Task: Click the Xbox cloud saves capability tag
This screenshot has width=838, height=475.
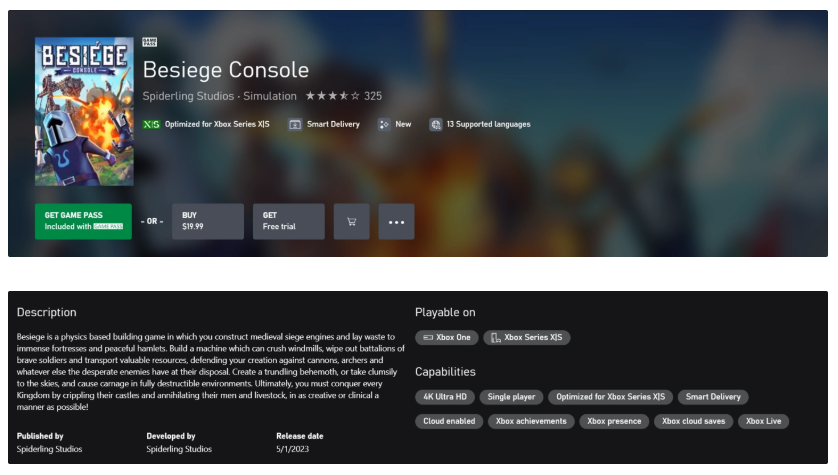Action: (694, 422)
